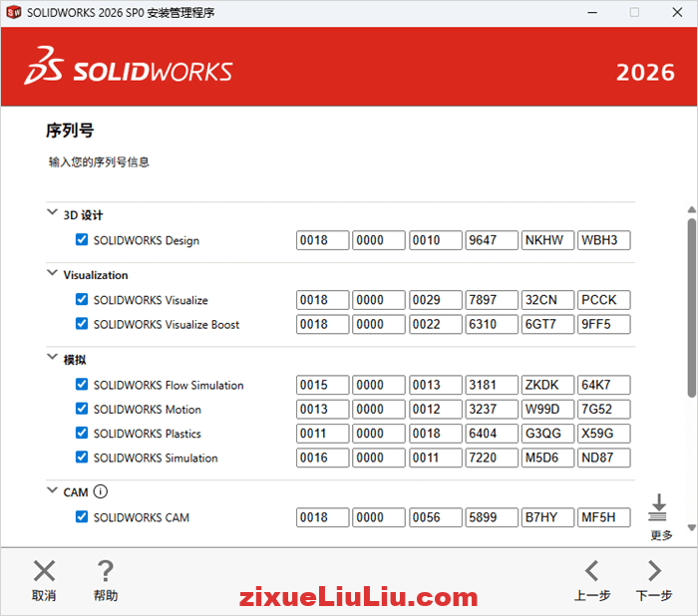Close the installation manager window
Screen dimensions: 698x616
[x=677, y=13]
